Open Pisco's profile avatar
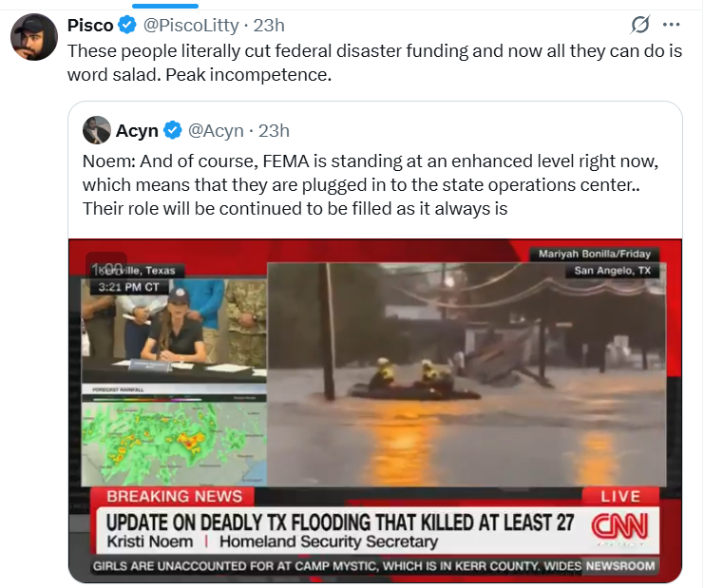Viewport: 704px width, 588px height. click(34, 37)
